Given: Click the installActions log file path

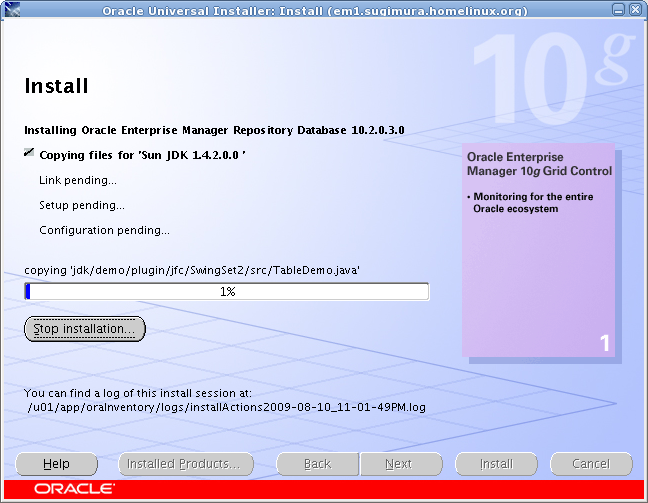Looking at the screenshot, I should coord(226,407).
